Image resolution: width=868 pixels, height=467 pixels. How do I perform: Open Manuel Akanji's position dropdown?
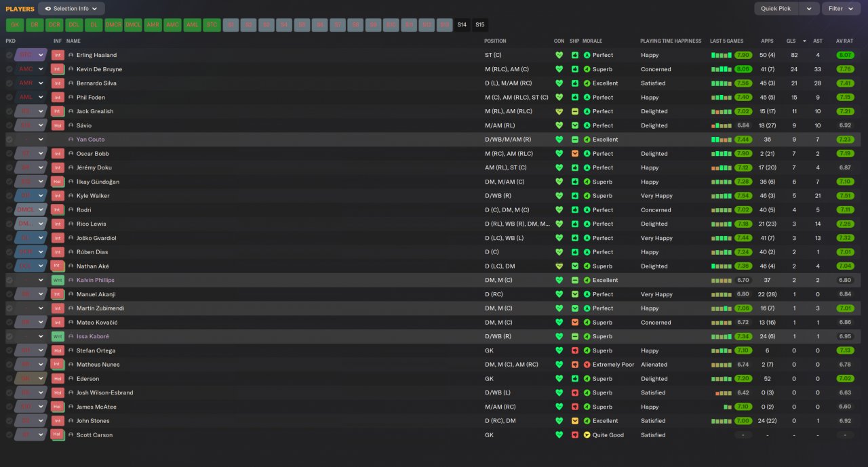(x=29, y=294)
